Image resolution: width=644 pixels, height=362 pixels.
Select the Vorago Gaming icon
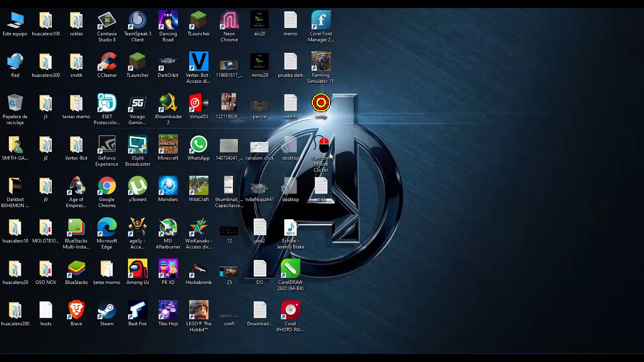click(x=137, y=110)
